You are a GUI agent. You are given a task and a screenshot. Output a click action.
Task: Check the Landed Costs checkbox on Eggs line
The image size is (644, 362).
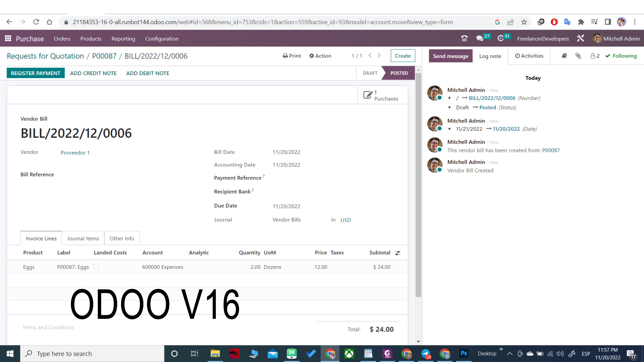[96, 267]
